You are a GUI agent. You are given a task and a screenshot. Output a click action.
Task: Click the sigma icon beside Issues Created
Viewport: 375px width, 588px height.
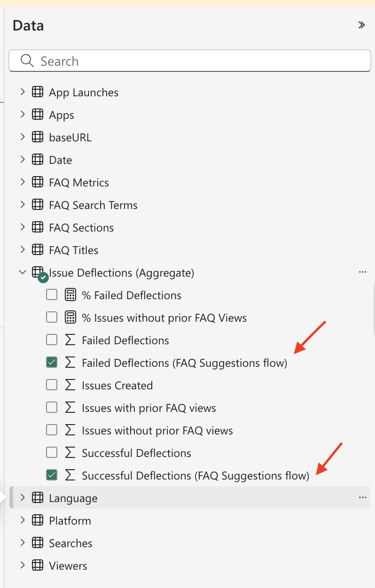70,386
